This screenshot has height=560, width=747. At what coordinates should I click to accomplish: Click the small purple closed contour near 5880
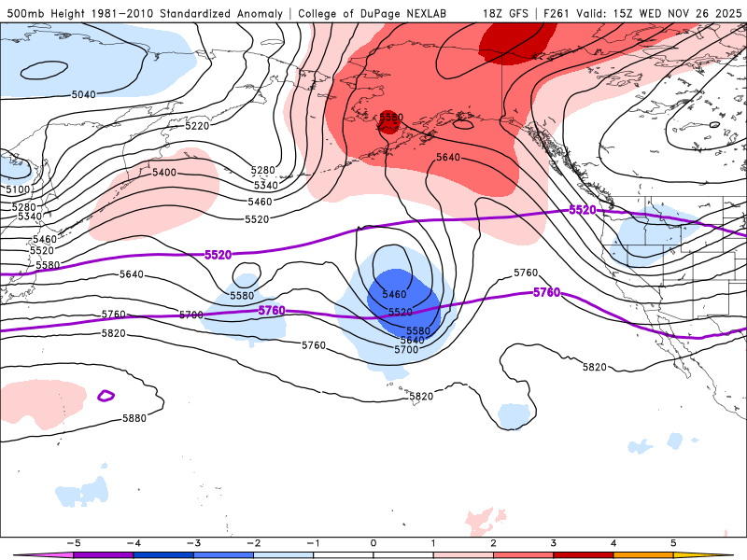click(106, 396)
